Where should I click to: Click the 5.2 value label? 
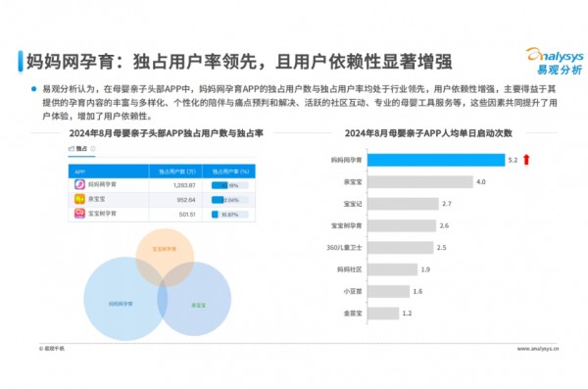tap(513, 160)
